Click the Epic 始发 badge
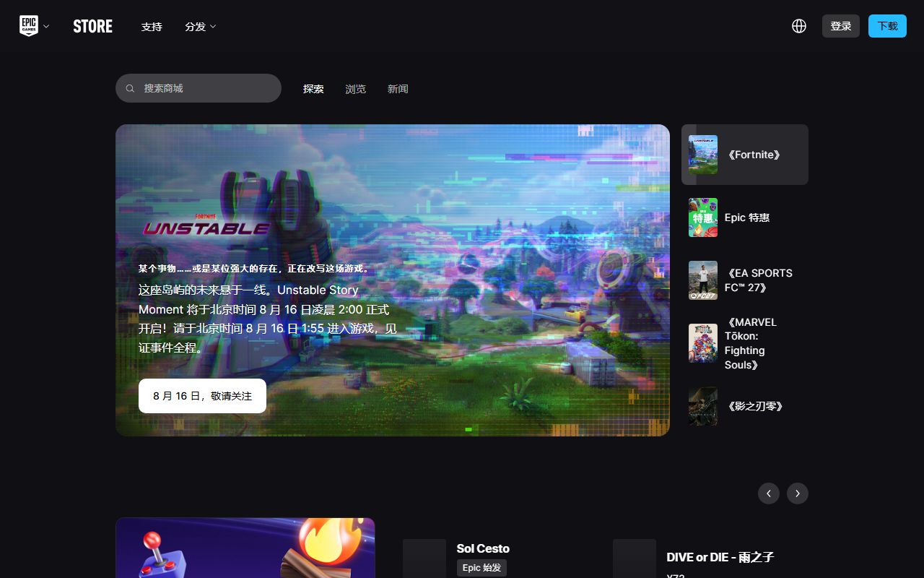The image size is (924, 578). click(481, 568)
